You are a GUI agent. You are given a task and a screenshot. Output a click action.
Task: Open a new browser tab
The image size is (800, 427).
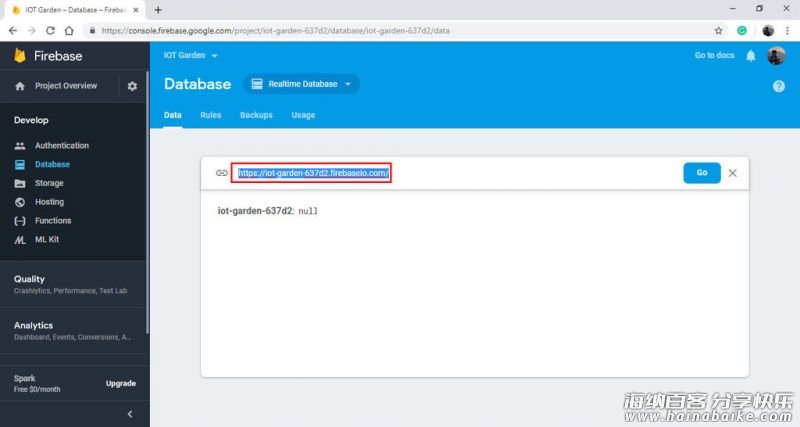pyautogui.click(x=158, y=10)
